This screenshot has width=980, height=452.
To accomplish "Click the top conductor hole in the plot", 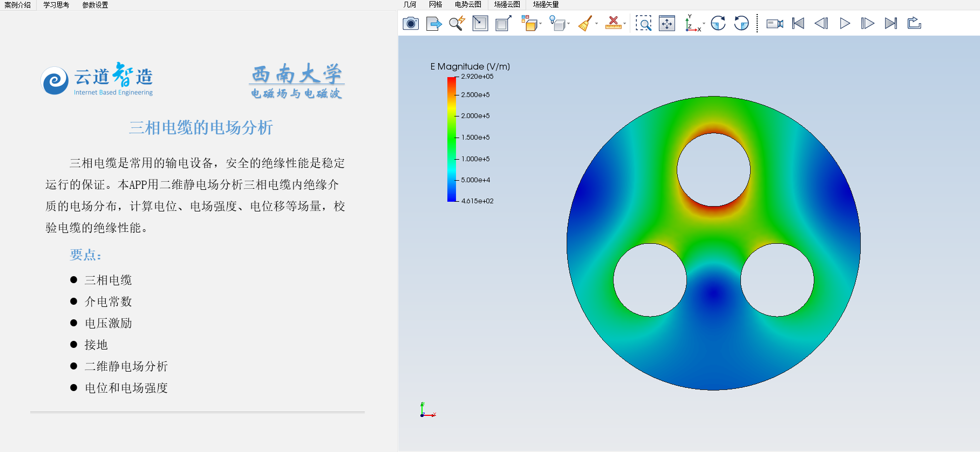I will coord(713,169).
